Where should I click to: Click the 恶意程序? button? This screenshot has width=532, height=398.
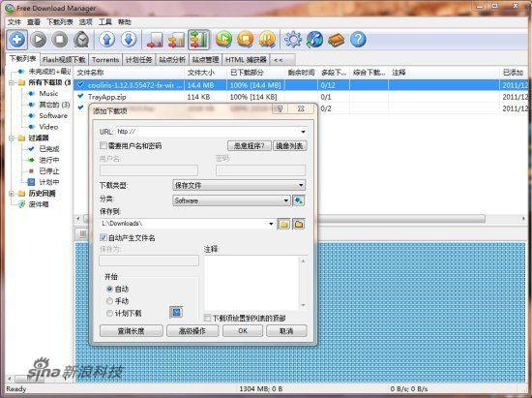coord(249,145)
